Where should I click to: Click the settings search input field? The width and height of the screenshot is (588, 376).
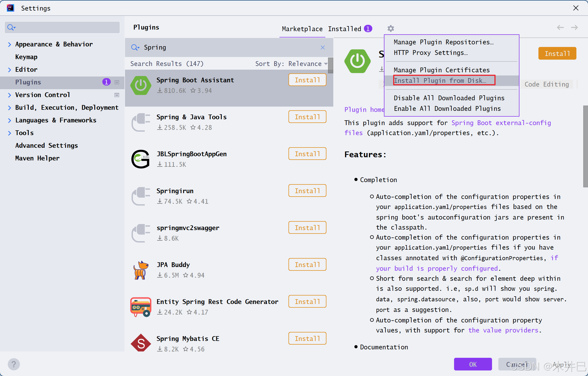click(66, 27)
